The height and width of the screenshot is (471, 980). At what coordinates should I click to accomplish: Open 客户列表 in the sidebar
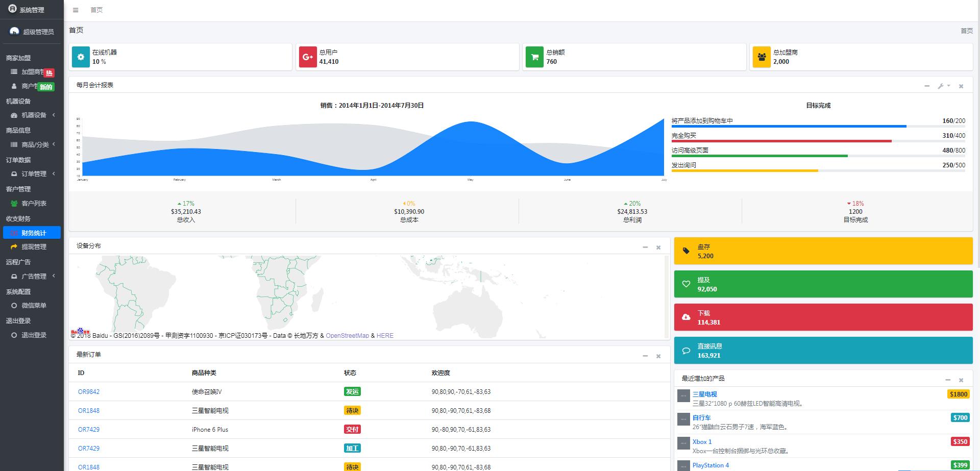[32, 203]
